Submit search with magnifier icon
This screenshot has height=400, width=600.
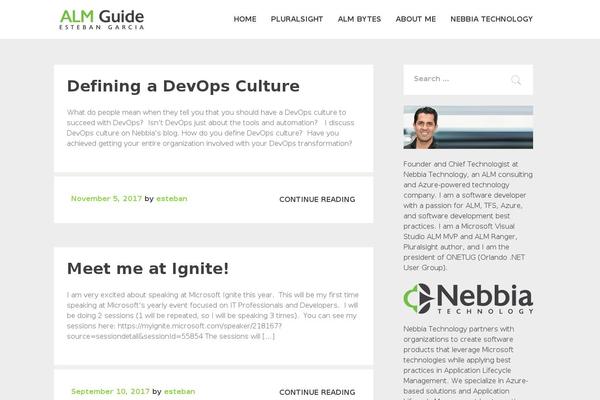516,80
